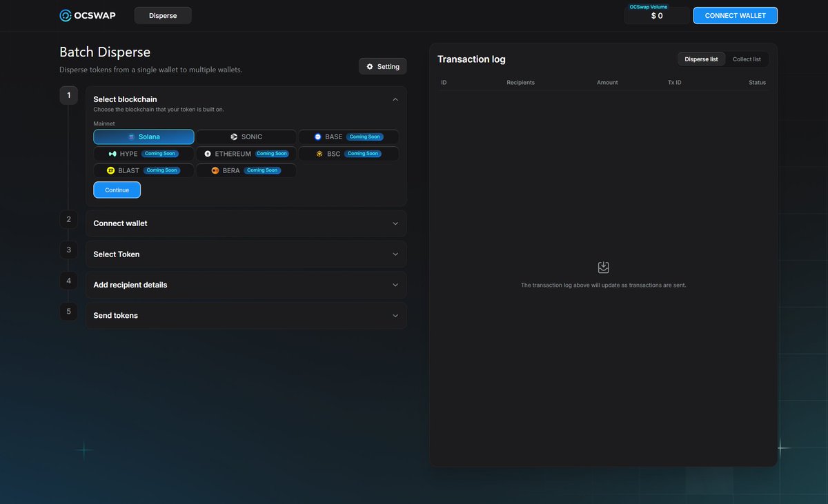Expand the Connect wallet step chevron
Screen dimensions: 828x504
coord(395,223)
